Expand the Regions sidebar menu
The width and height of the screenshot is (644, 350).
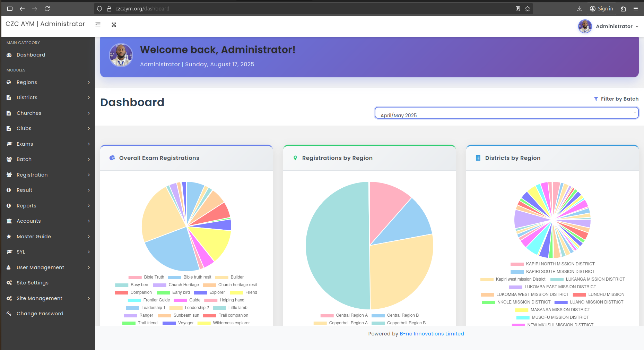[26, 82]
